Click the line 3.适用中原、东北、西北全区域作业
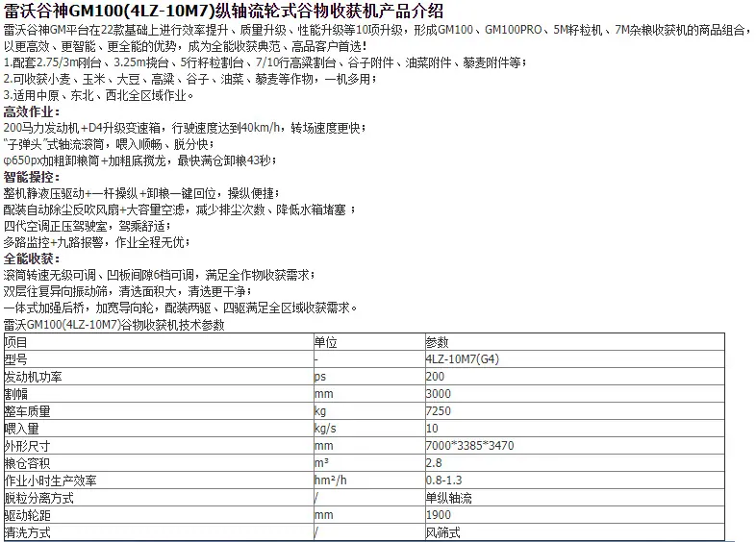The image size is (756, 542). (x=99, y=95)
